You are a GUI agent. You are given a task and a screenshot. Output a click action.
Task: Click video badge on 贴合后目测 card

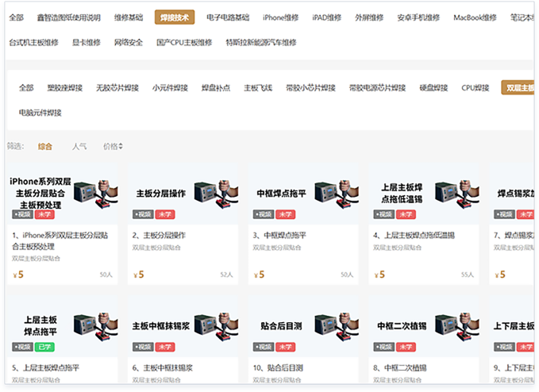click(264, 348)
